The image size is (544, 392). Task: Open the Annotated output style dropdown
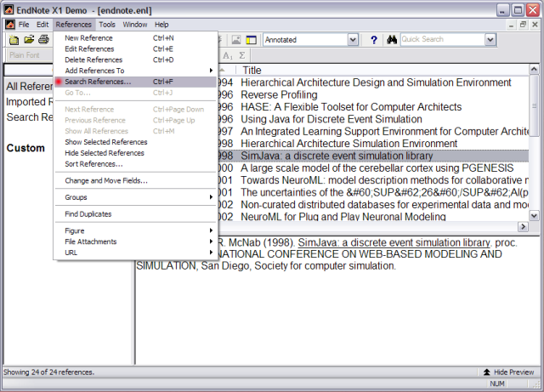pos(352,40)
